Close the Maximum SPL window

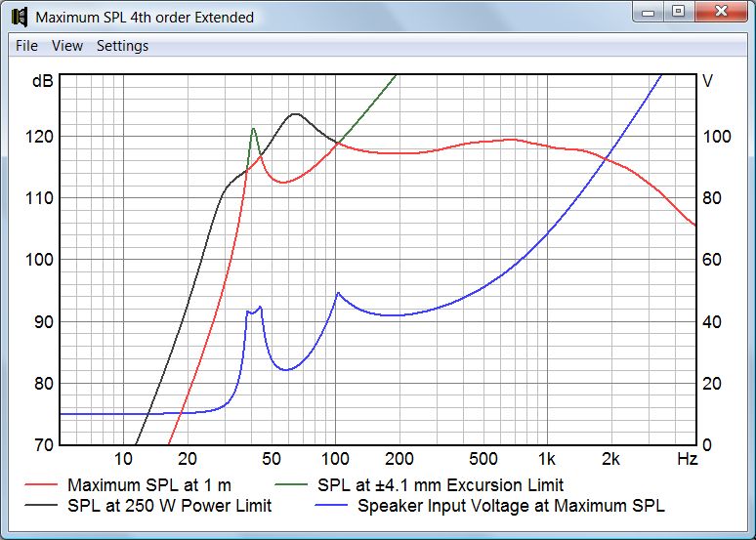coord(721,12)
